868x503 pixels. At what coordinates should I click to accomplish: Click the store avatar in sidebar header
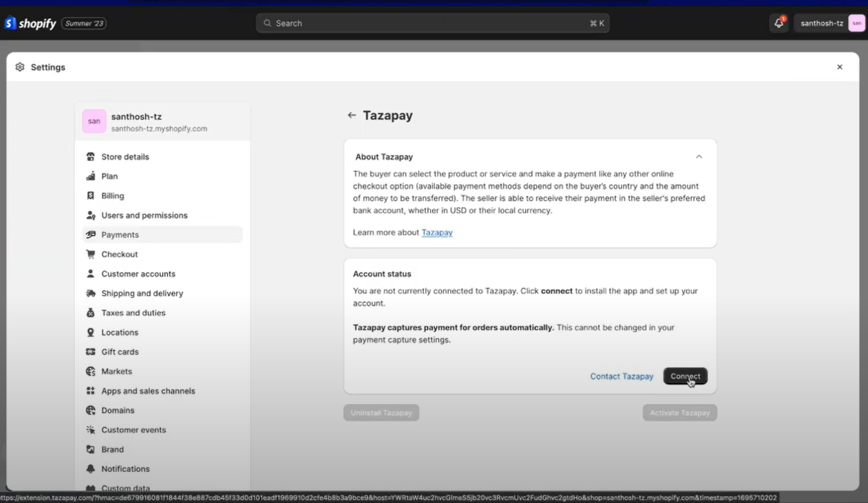(x=94, y=121)
